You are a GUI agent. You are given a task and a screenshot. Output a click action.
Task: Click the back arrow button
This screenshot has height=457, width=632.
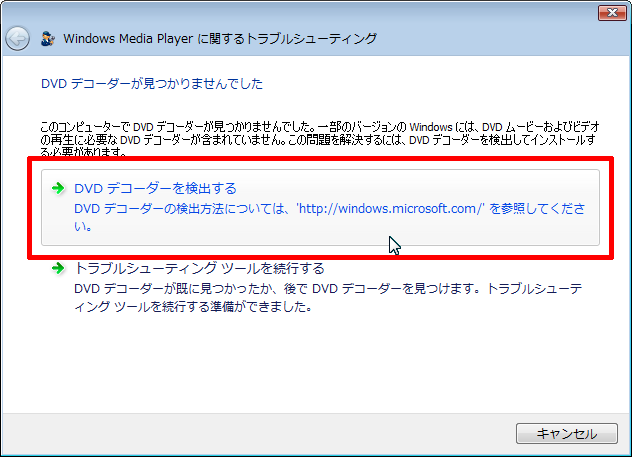click(x=17, y=39)
